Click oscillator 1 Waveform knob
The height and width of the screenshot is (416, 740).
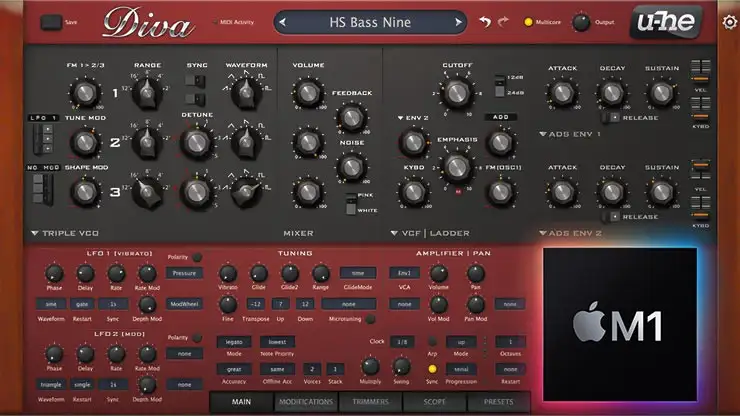point(245,92)
